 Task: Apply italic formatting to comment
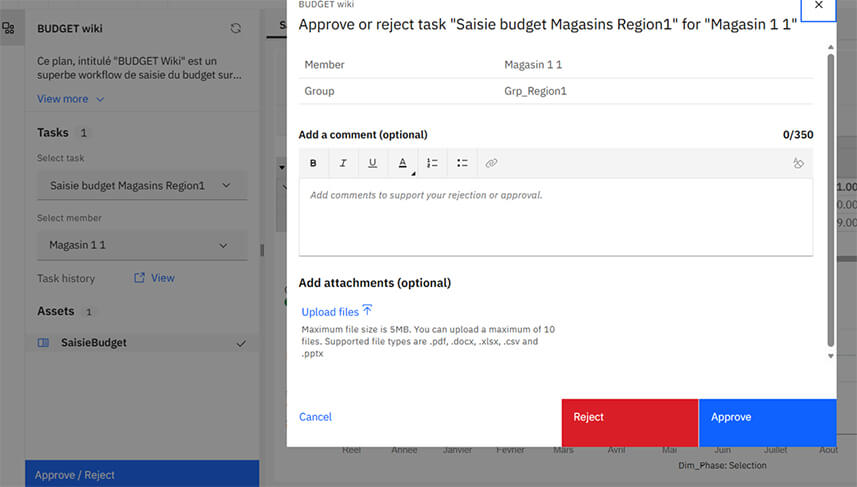click(x=343, y=163)
